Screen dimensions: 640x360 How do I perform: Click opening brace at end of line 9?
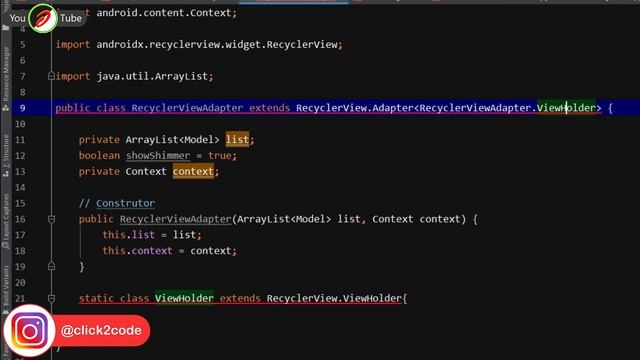tap(610, 108)
